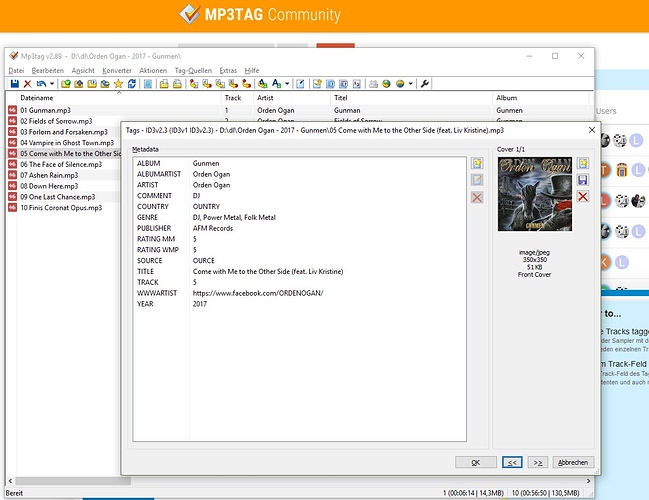Viewport: 649px width, 500px height.
Task: Select the PUBLISHER row with AFM Records
Action: [299, 228]
